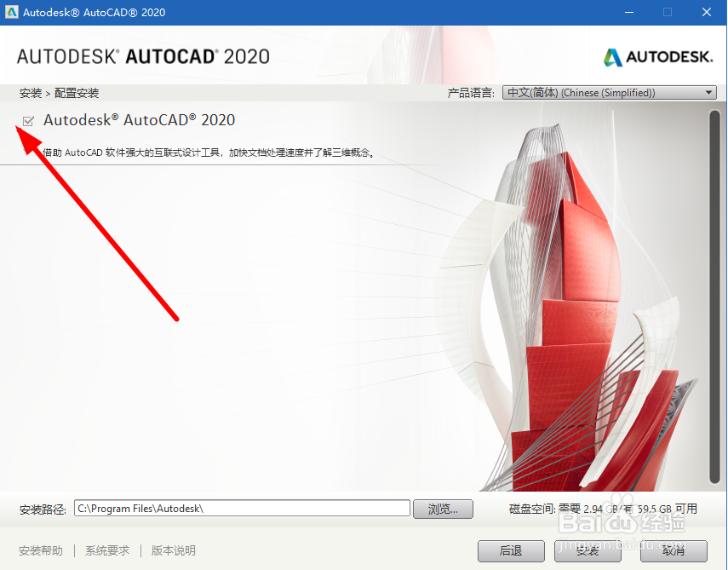Screen dimensions: 728x570
Task: Open the 系统要求 link
Action: tap(106, 550)
